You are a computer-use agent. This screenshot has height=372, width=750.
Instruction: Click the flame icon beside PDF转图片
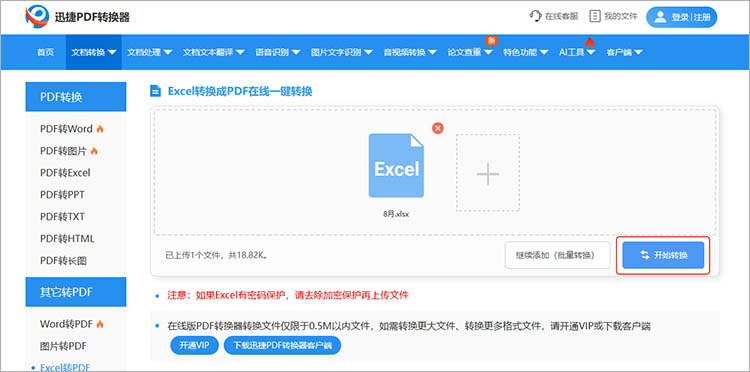click(94, 151)
